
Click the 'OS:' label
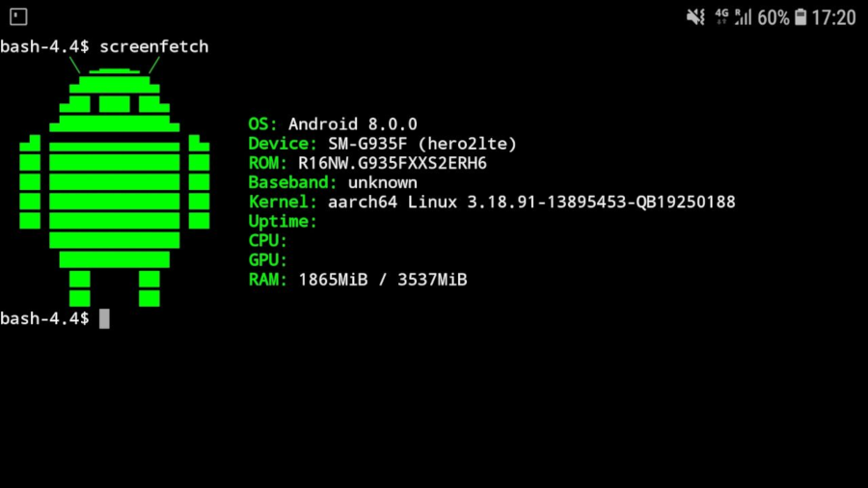tap(262, 124)
